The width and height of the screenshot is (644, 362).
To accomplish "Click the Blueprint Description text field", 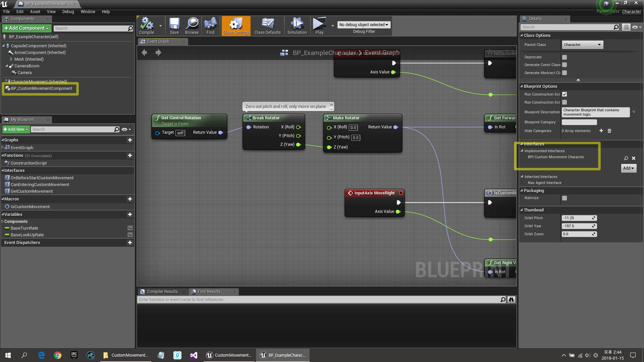I will (595, 112).
